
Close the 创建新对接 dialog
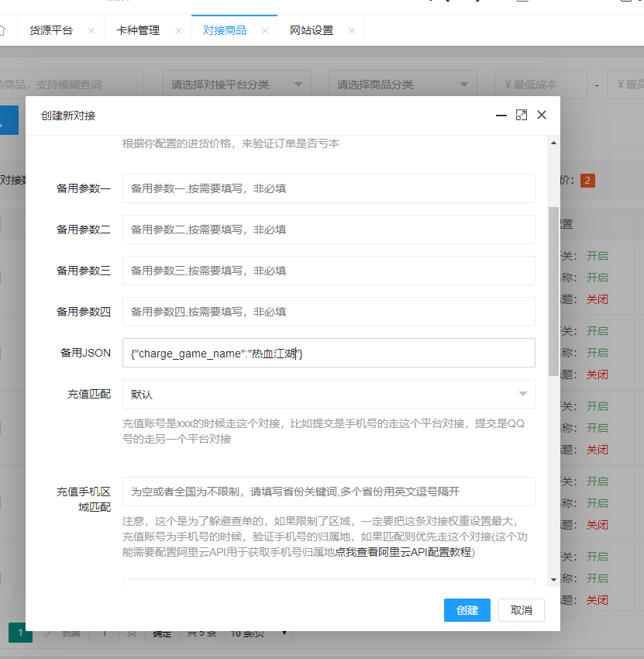(542, 116)
